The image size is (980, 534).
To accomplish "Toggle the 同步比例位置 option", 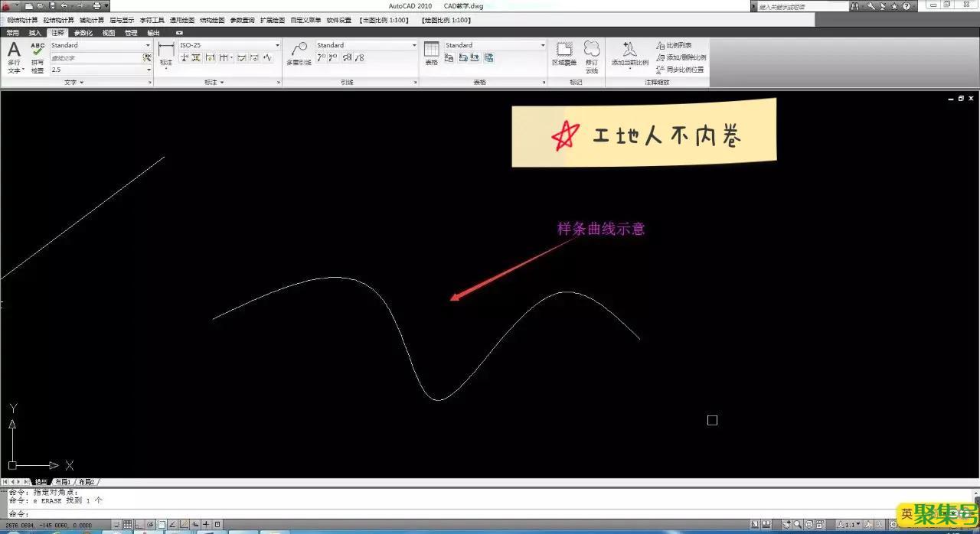I will point(681,70).
